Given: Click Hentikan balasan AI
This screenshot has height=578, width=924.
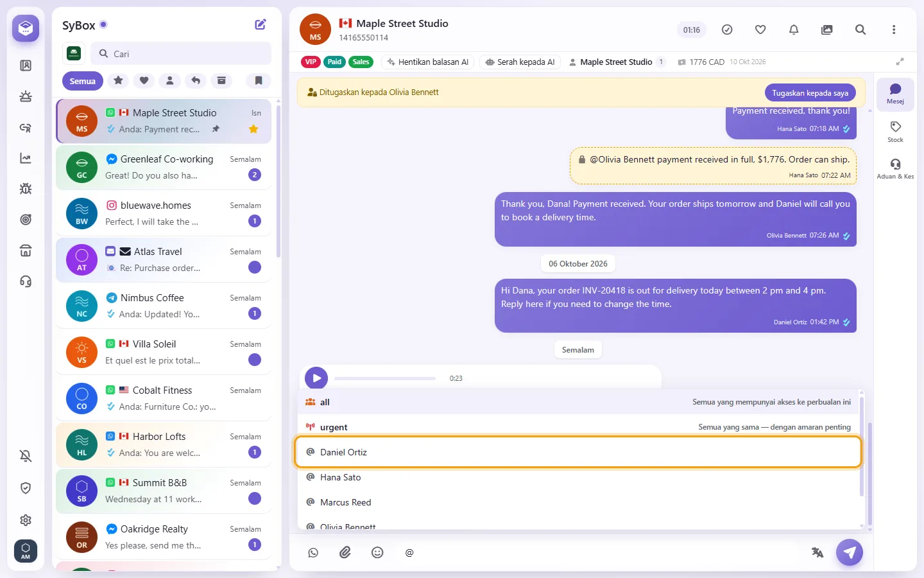Looking at the screenshot, I should pos(428,62).
